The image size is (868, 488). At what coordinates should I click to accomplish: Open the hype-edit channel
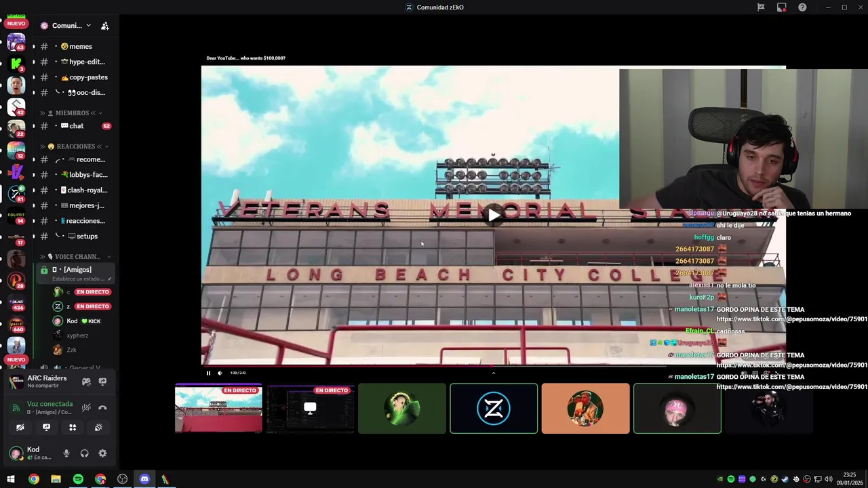75,62
